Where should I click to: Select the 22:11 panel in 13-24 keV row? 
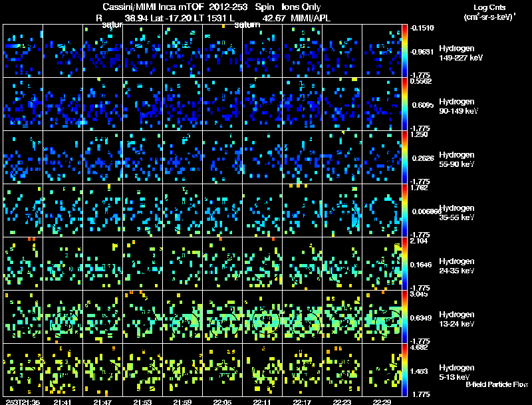[x=262, y=317]
